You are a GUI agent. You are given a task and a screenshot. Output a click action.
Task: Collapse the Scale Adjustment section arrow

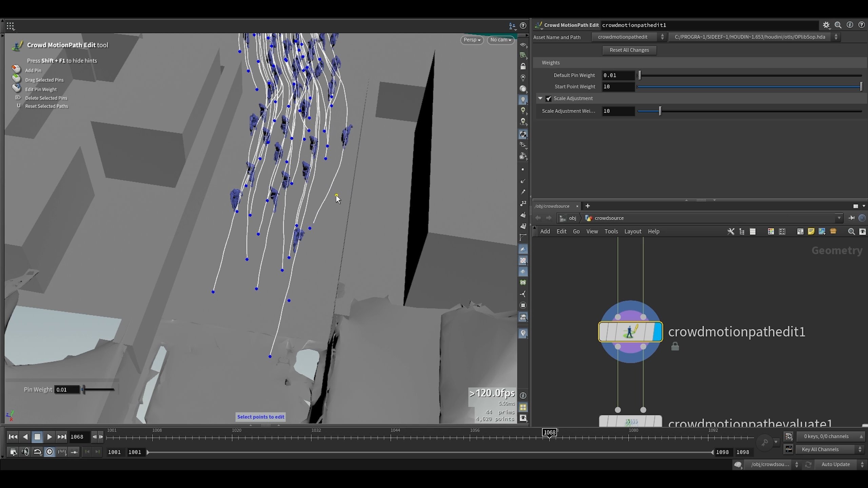click(540, 98)
